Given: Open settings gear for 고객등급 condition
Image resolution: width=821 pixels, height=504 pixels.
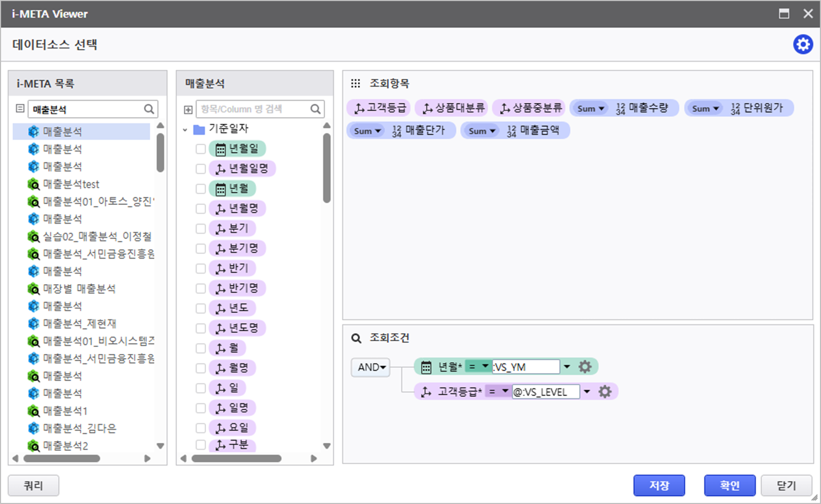Looking at the screenshot, I should (x=605, y=392).
